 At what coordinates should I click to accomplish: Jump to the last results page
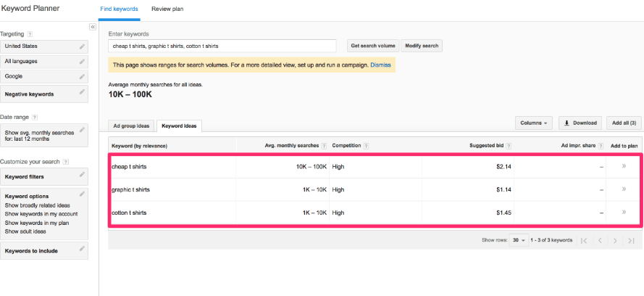(x=631, y=240)
